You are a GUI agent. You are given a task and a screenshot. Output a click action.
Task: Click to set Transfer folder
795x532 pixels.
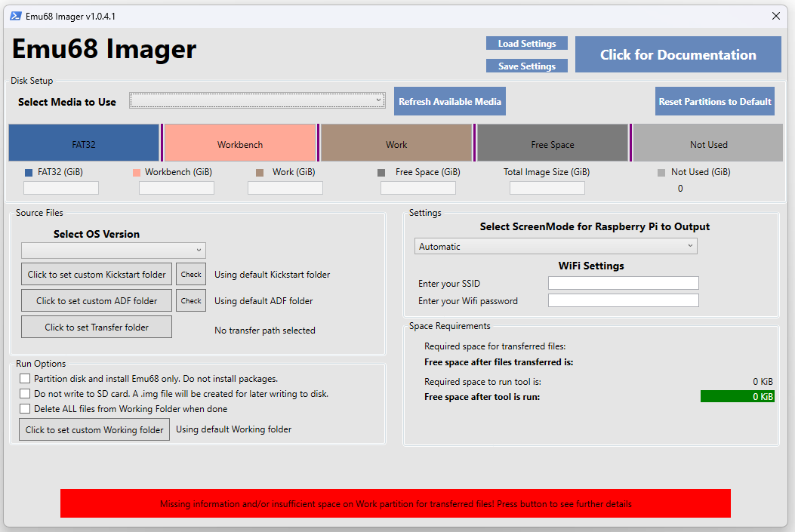[x=97, y=327]
